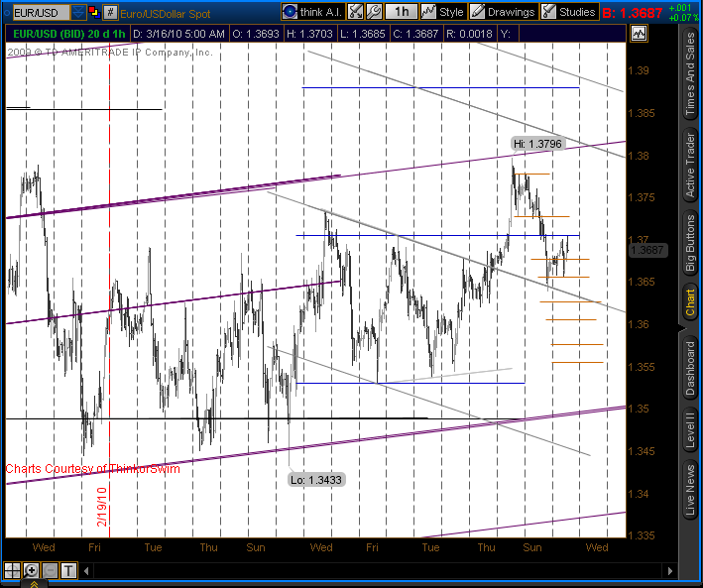
Task: Open the Live News side tab
Action: tap(690, 489)
